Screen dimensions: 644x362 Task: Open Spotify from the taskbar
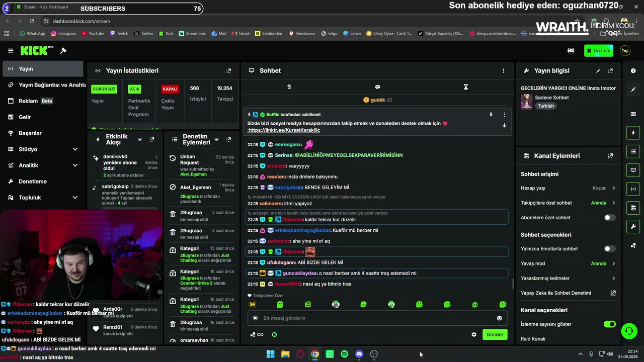click(344, 354)
